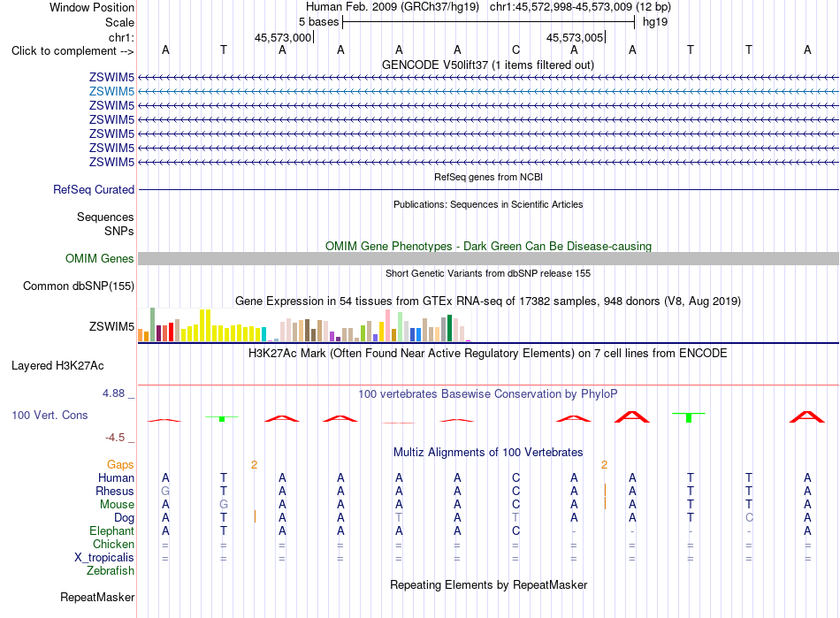Click the hg19 label beside the scale bar

tap(655, 22)
